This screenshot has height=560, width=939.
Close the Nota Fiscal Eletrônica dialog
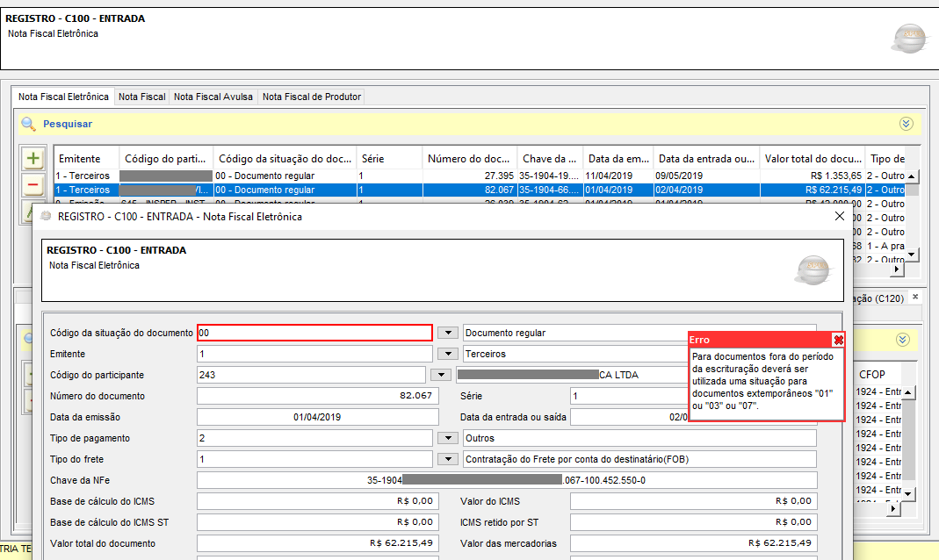839,216
